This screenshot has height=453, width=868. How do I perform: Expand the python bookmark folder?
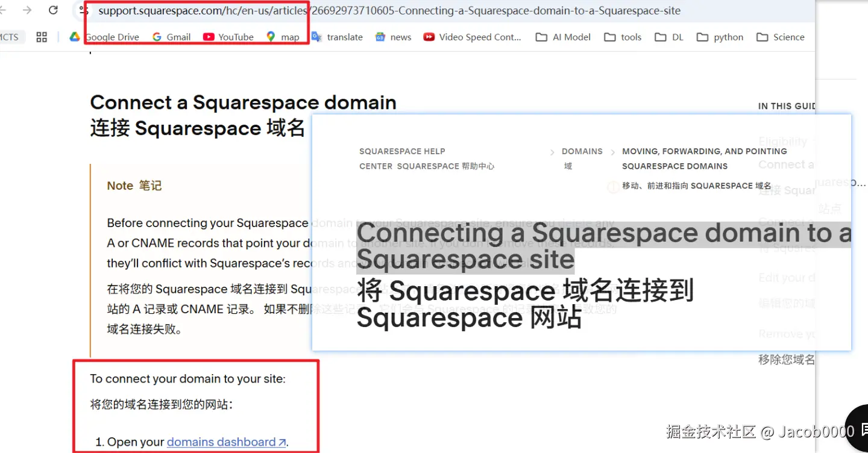(x=720, y=37)
